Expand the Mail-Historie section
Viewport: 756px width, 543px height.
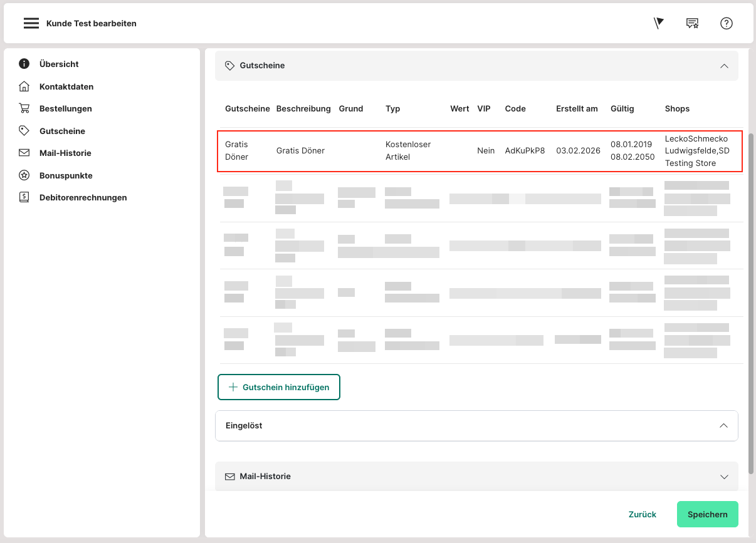[724, 477]
